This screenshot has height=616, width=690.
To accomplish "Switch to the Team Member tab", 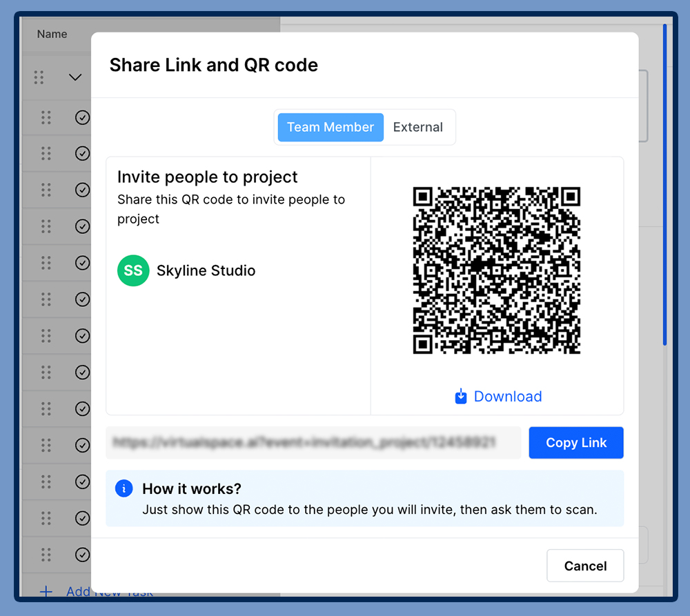I will pyautogui.click(x=331, y=127).
